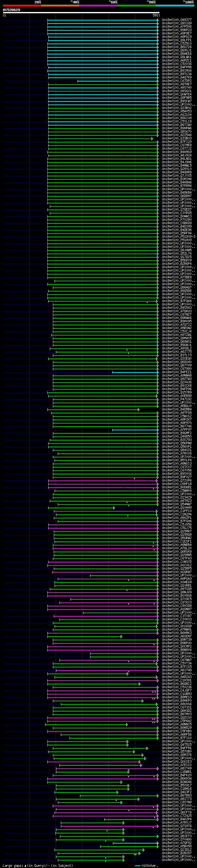This screenshot has width=197, height=868.
Task: Open hit UniRef100_Q9SIQ9
Action: click(177, 23)
